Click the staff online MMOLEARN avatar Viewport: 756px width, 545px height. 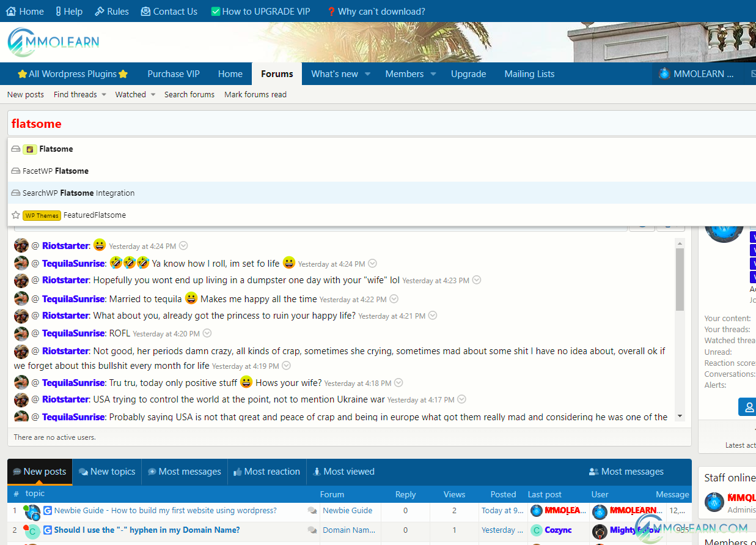714,502
